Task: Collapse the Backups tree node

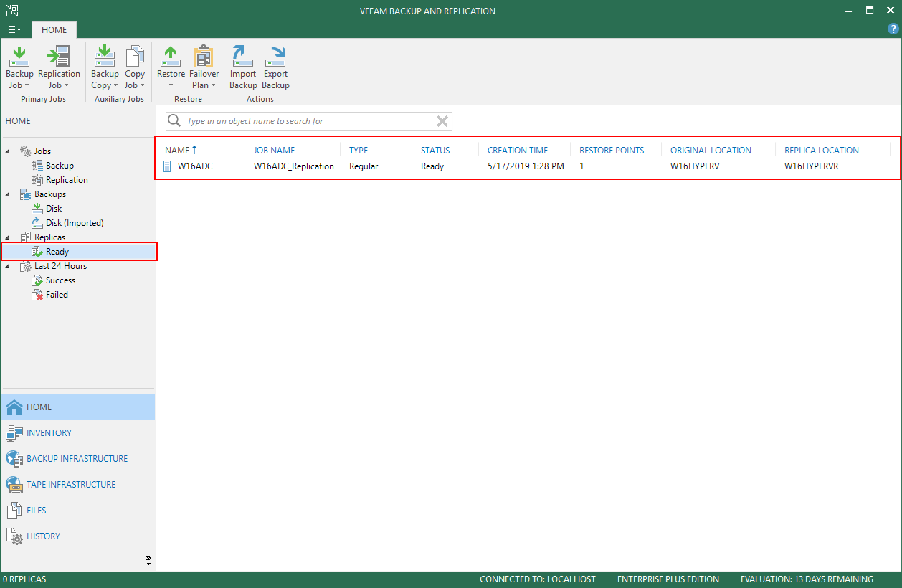Action: click(8, 194)
